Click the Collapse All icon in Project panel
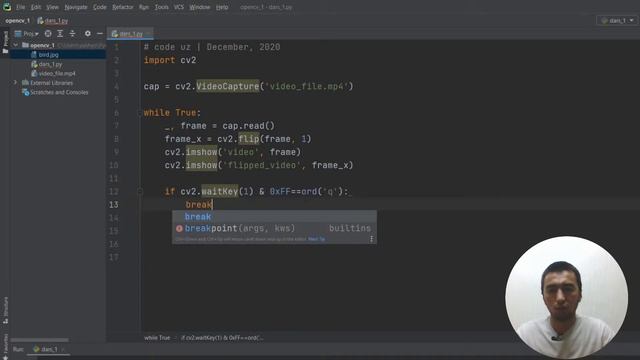This screenshot has height=360, width=640. coord(72,33)
